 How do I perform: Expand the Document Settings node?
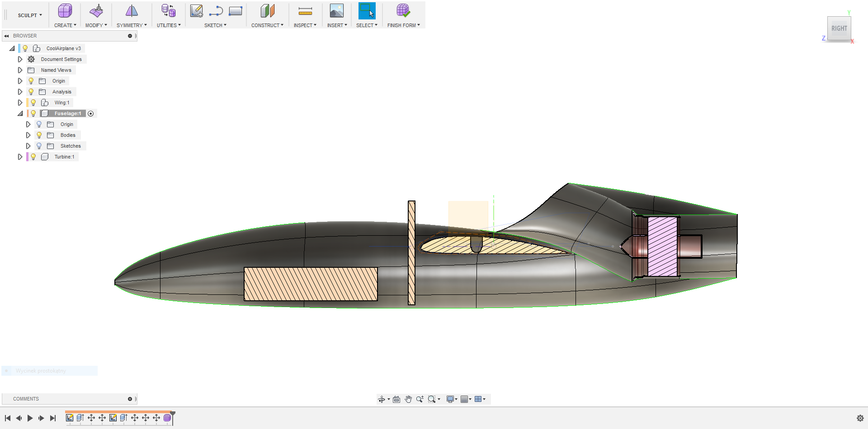point(20,59)
